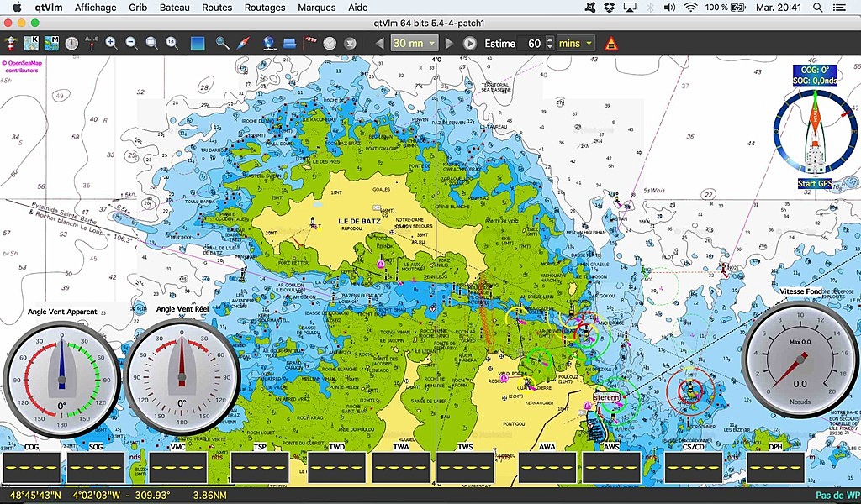The image size is (861, 504).
Task: Click the grey clock toolbar icon
Action: click(x=330, y=44)
